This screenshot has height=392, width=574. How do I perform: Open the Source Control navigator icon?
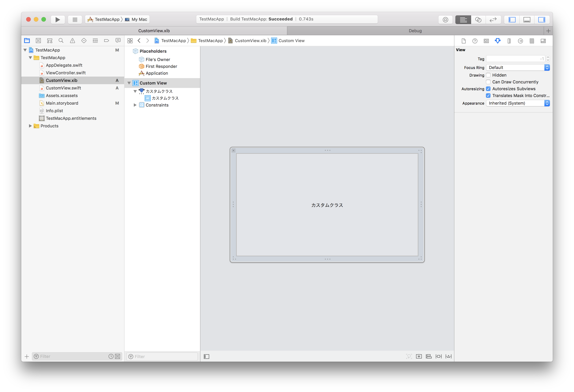[x=38, y=41]
